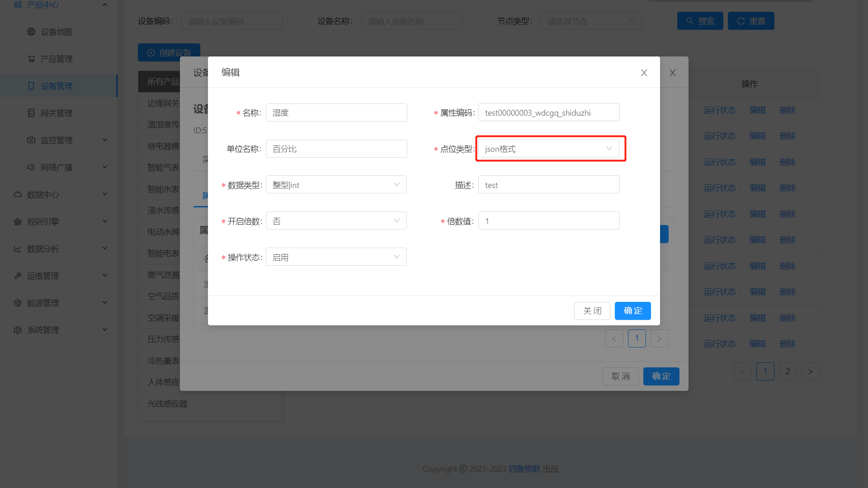Click the 运维管理 wrench icon

click(x=17, y=276)
